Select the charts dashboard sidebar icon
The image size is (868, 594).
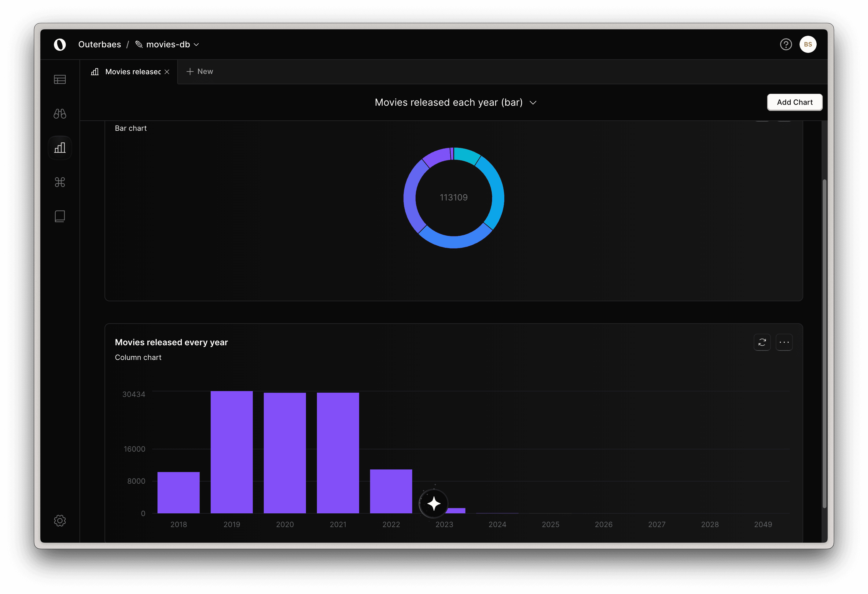(x=60, y=148)
